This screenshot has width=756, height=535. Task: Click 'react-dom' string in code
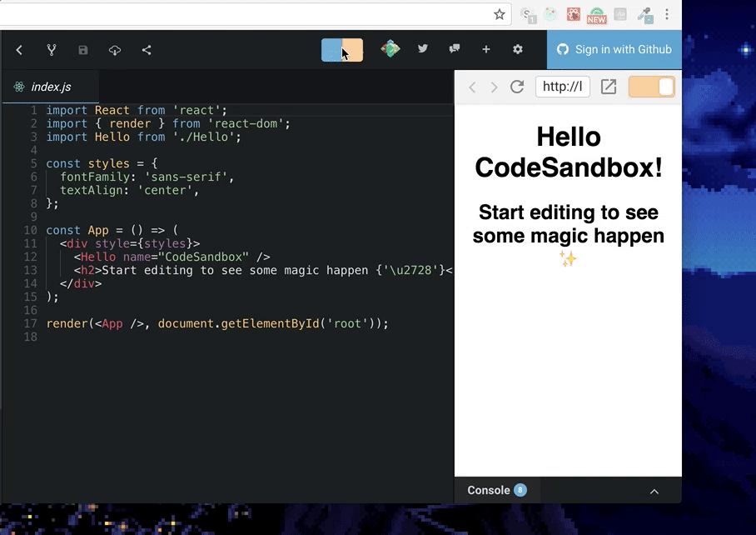click(x=246, y=123)
